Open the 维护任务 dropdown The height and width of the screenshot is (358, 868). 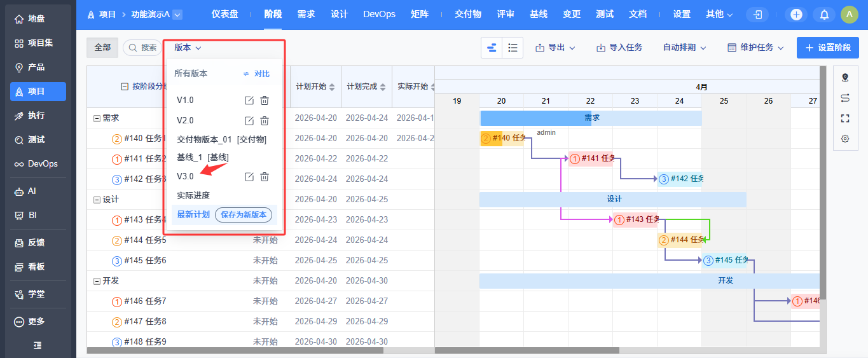756,48
